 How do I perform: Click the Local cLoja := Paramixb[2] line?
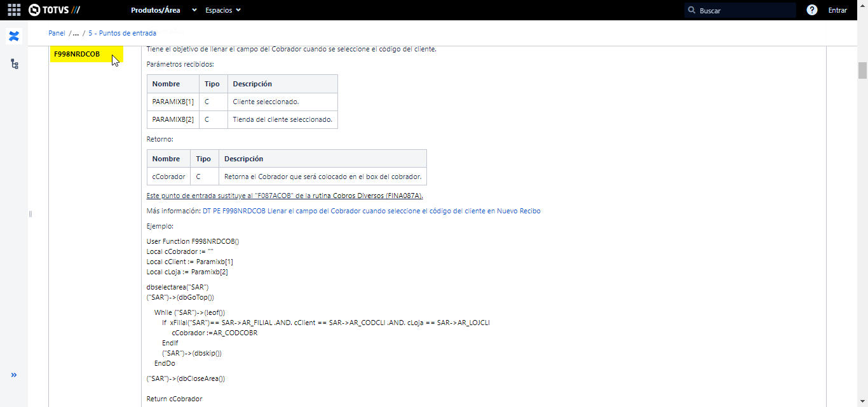(x=187, y=272)
